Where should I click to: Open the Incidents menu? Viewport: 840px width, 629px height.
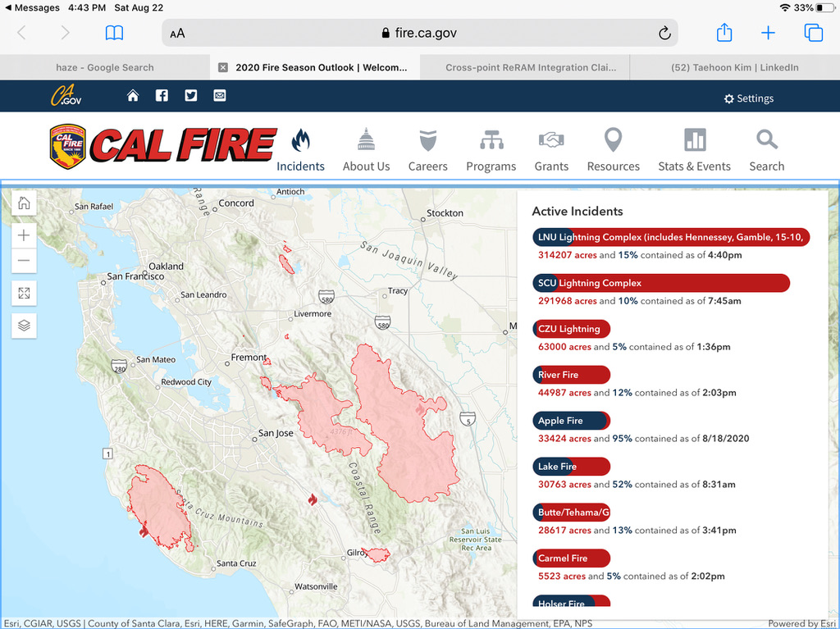pos(300,151)
